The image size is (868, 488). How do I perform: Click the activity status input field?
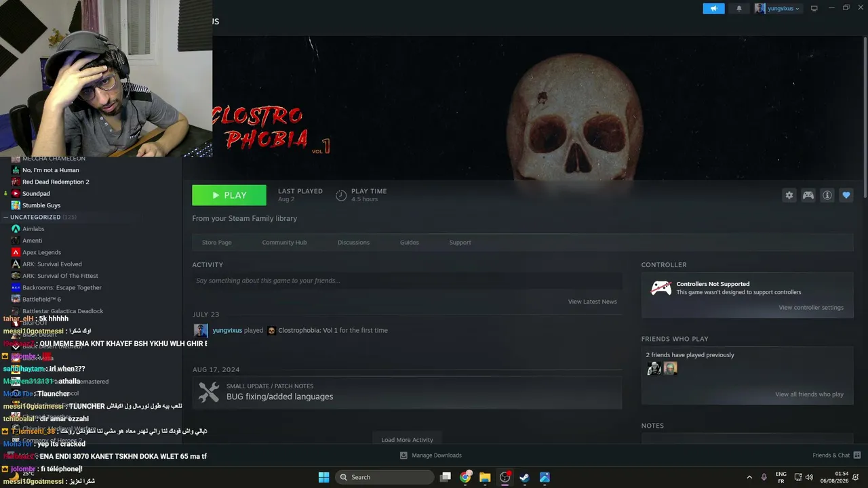coord(407,281)
